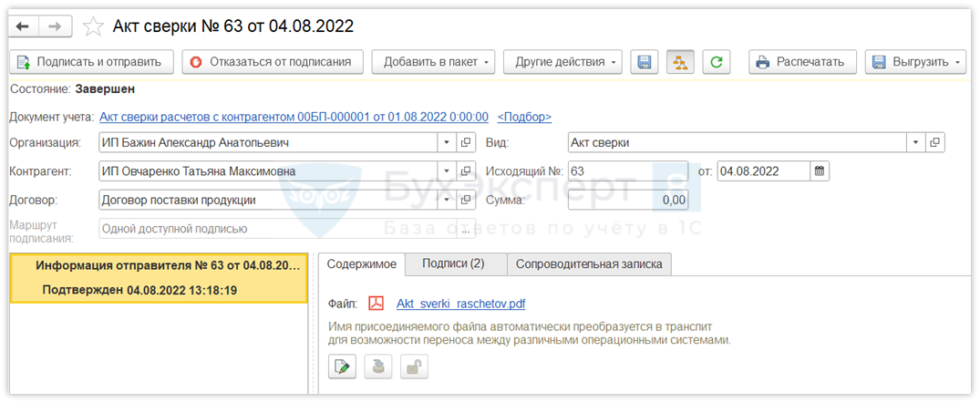Click the Договор поставки продукции field
The height and width of the screenshot is (403, 980).
(x=269, y=200)
